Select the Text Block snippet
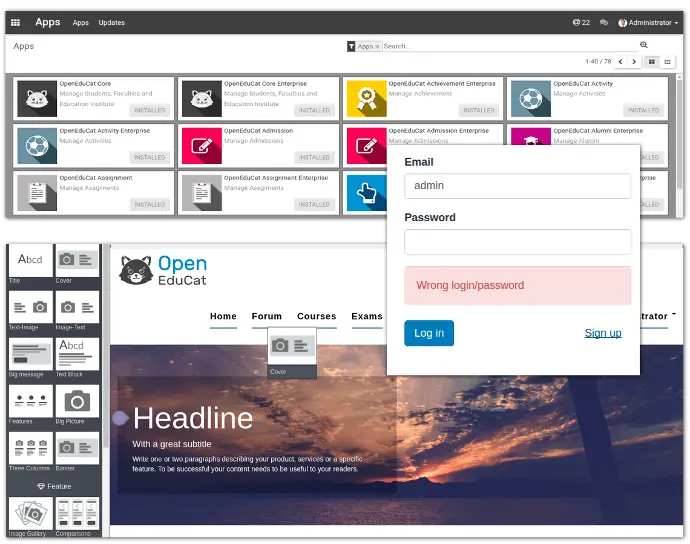This screenshot has width=690, height=544. 77,358
